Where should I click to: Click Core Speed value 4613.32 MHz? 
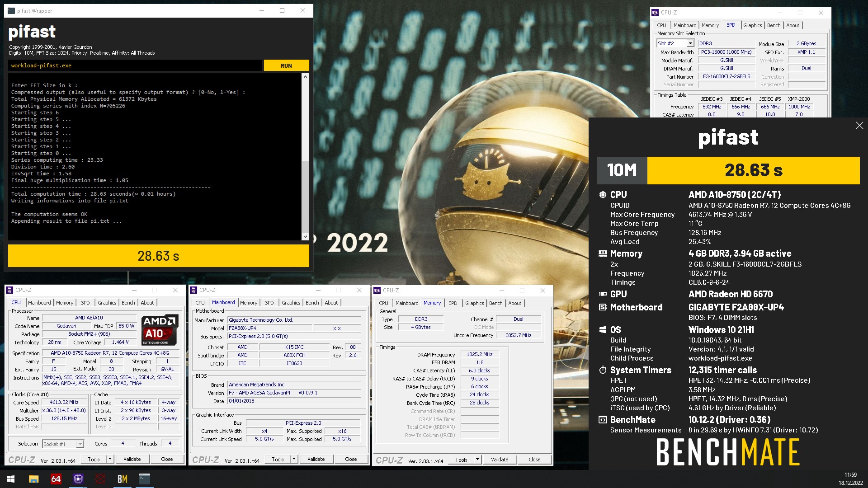pos(64,402)
